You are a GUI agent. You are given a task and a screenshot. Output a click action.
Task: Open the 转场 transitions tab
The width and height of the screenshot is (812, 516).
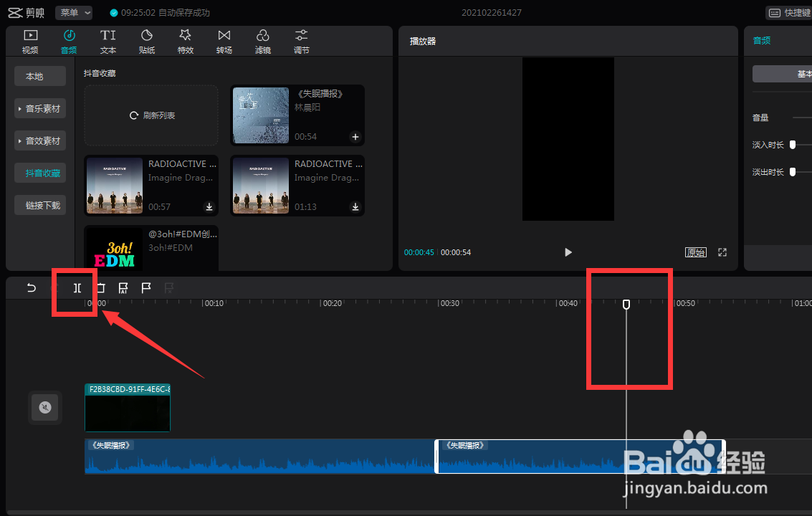coord(224,42)
